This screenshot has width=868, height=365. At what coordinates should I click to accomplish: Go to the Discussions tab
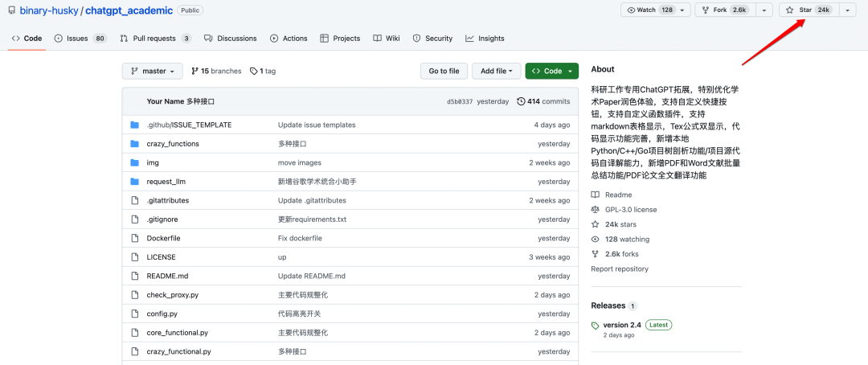(231, 39)
